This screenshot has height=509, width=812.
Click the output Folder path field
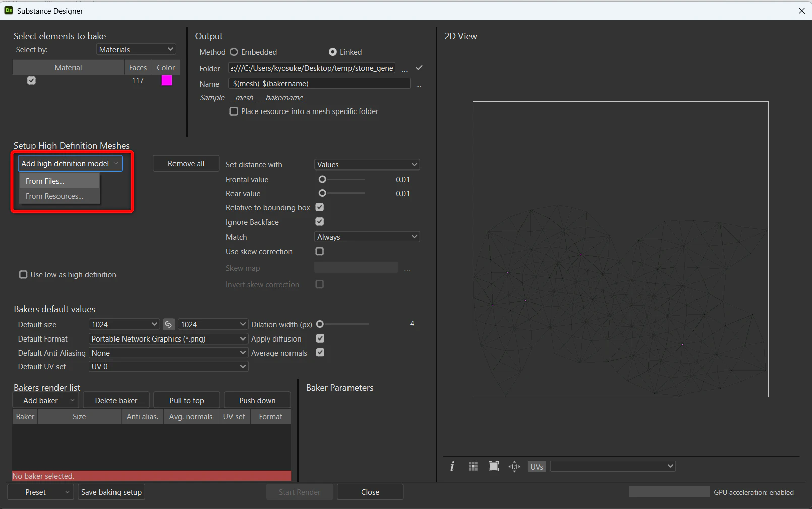(312, 68)
